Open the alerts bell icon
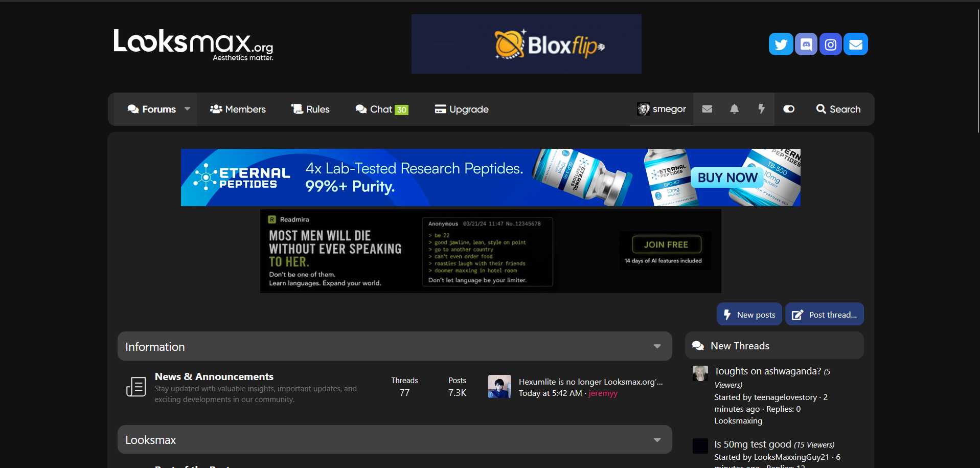The height and width of the screenshot is (468, 980). [x=734, y=109]
